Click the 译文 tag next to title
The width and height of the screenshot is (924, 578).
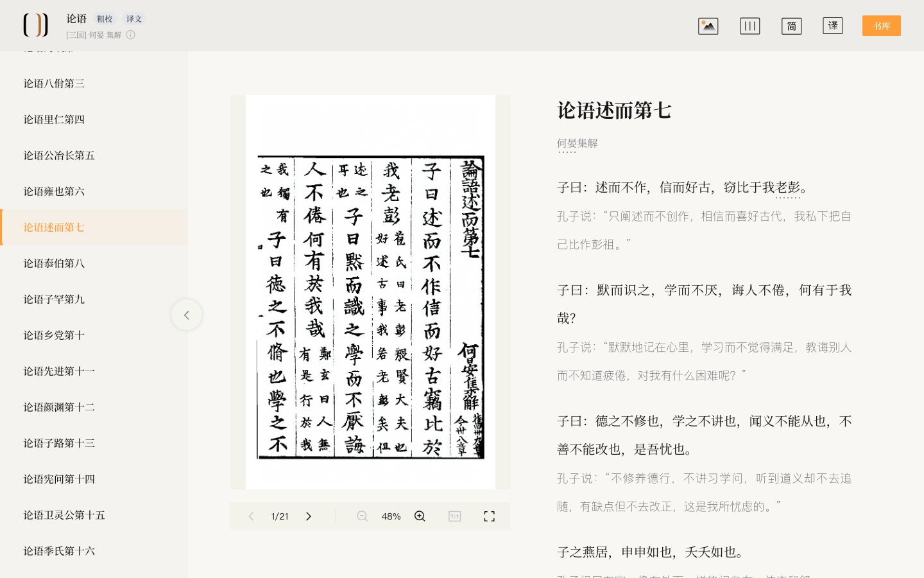[x=134, y=19]
